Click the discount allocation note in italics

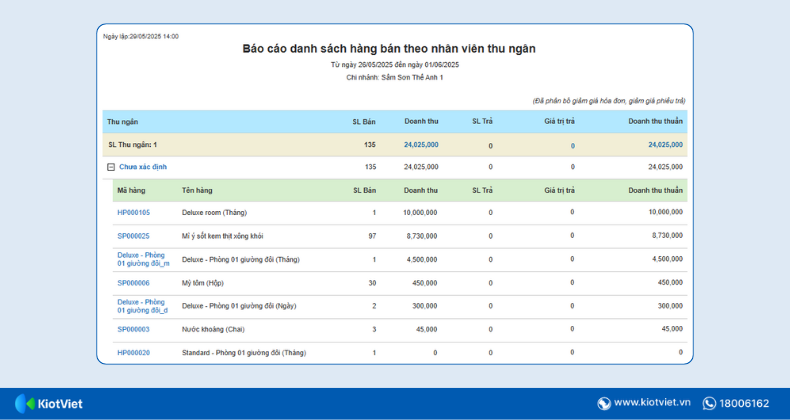[x=609, y=101]
